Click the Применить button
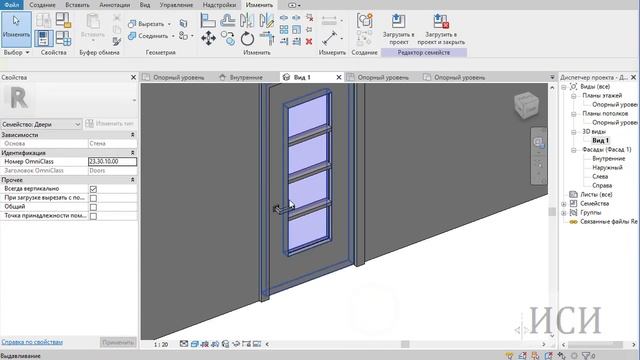 (118, 342)
